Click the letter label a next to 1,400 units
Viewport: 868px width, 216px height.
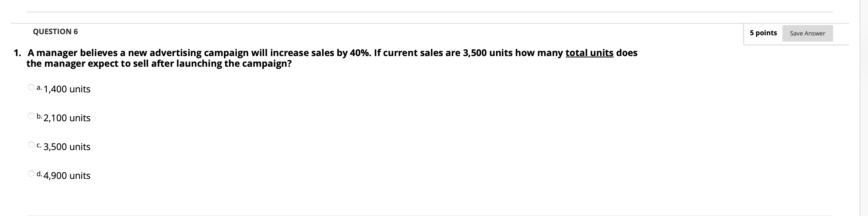[x=39, y=87]
